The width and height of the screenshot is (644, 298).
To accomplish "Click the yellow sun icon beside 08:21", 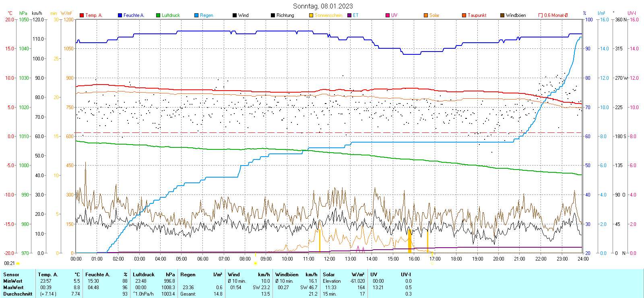I will coord(18,263).
